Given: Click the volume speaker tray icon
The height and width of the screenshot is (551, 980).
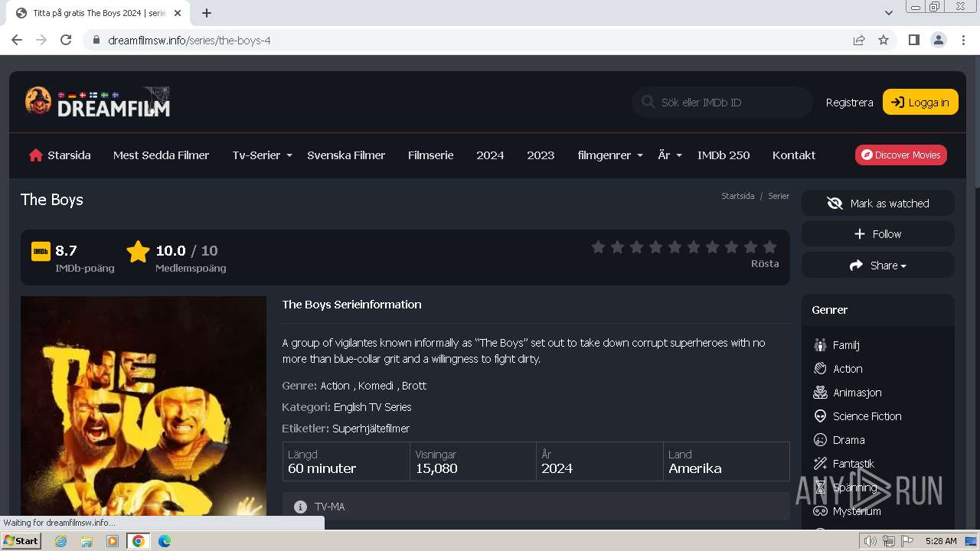Looking at the screenshot, I should click(871, 541).
